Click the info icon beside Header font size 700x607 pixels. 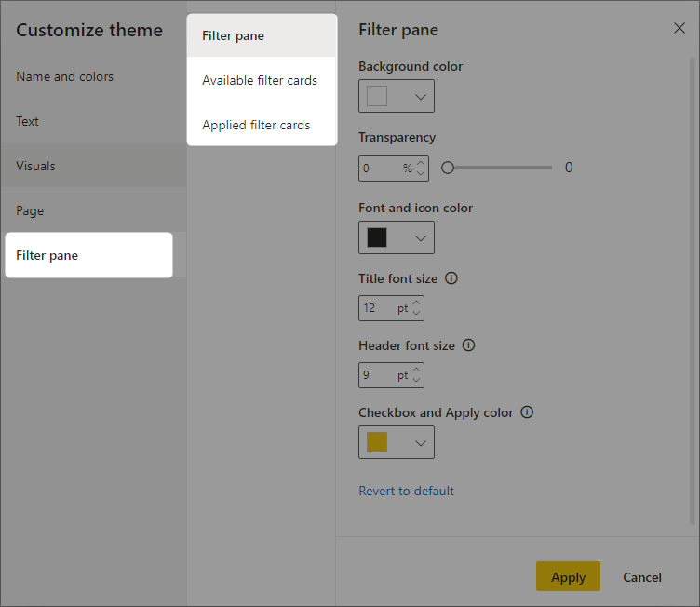coord(468,345)
